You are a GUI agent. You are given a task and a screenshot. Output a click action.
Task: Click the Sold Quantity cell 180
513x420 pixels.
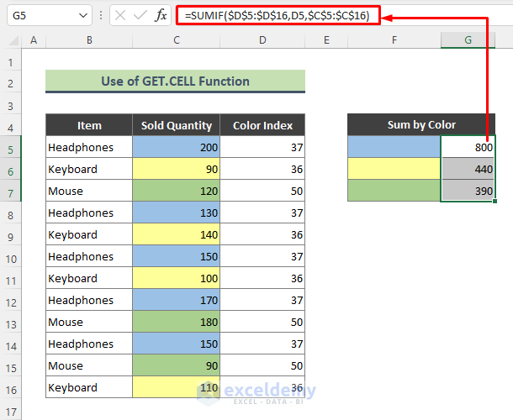click(177, 322)
